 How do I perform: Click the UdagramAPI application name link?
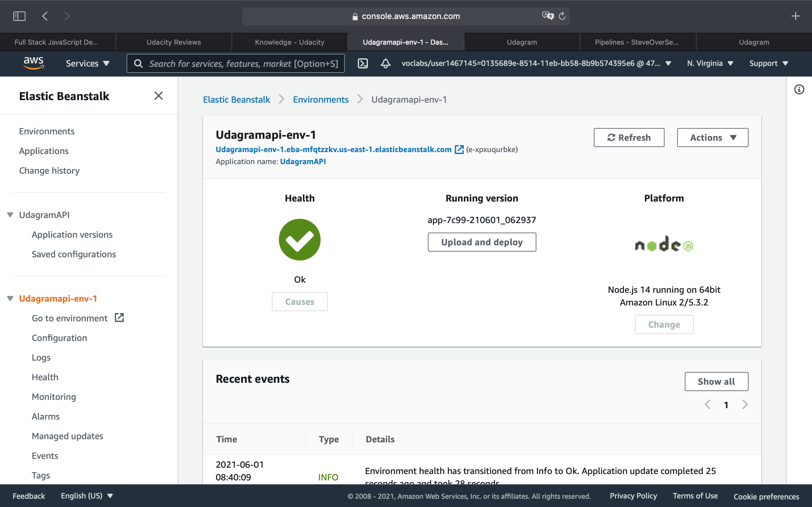(303, 162)
